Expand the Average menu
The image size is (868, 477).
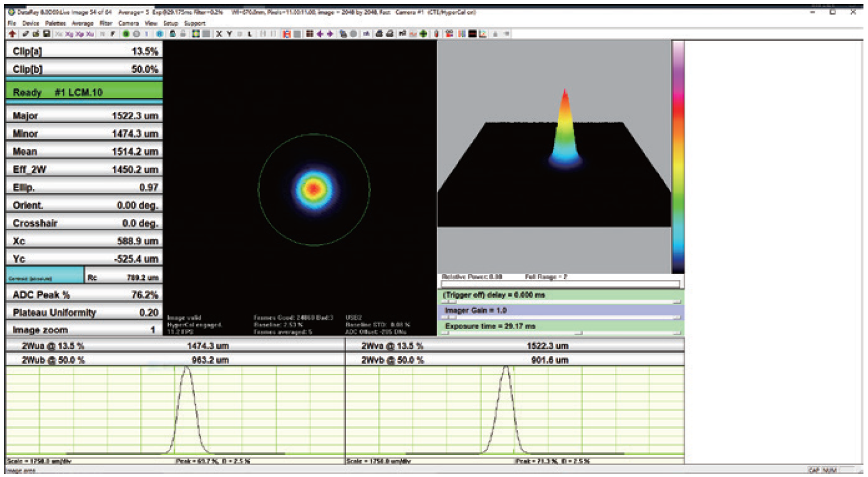click(x=82, y=23)
